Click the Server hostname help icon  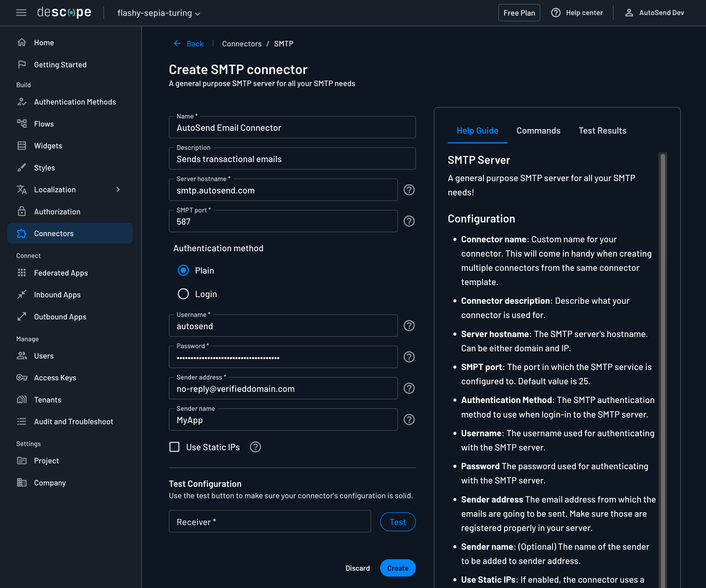(409, 190)
